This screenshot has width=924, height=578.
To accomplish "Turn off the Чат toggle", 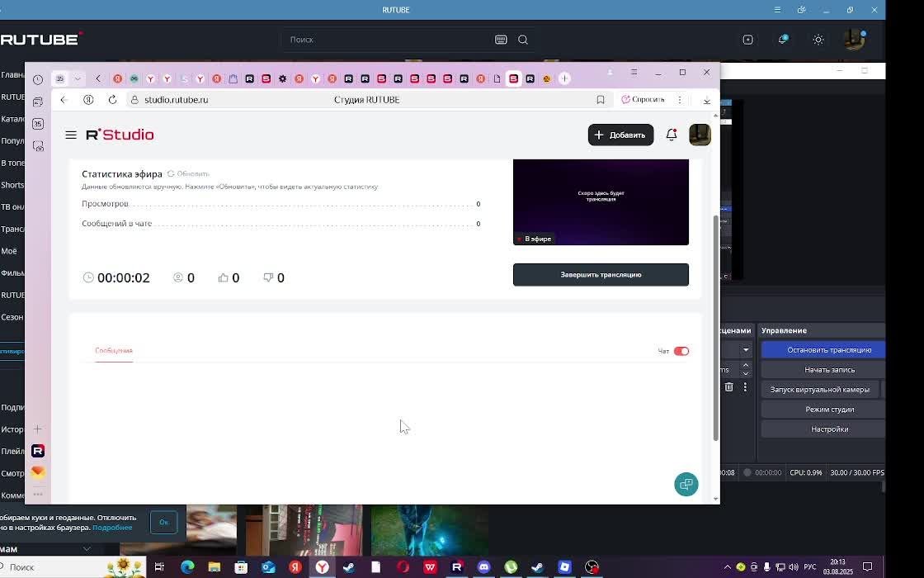I will pos(681,351).
